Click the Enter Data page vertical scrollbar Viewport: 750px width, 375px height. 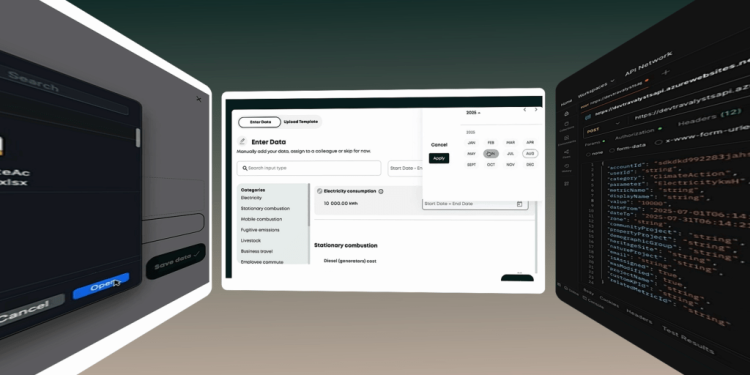click(536, 237)
